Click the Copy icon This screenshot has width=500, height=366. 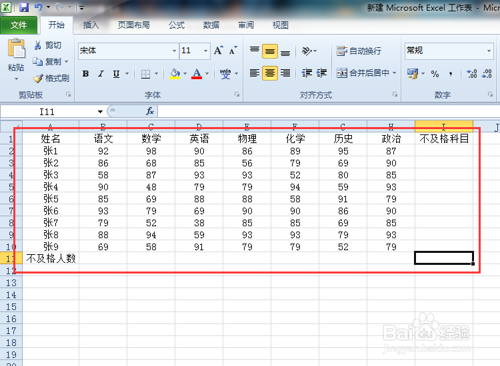click(x=38, y=61)
